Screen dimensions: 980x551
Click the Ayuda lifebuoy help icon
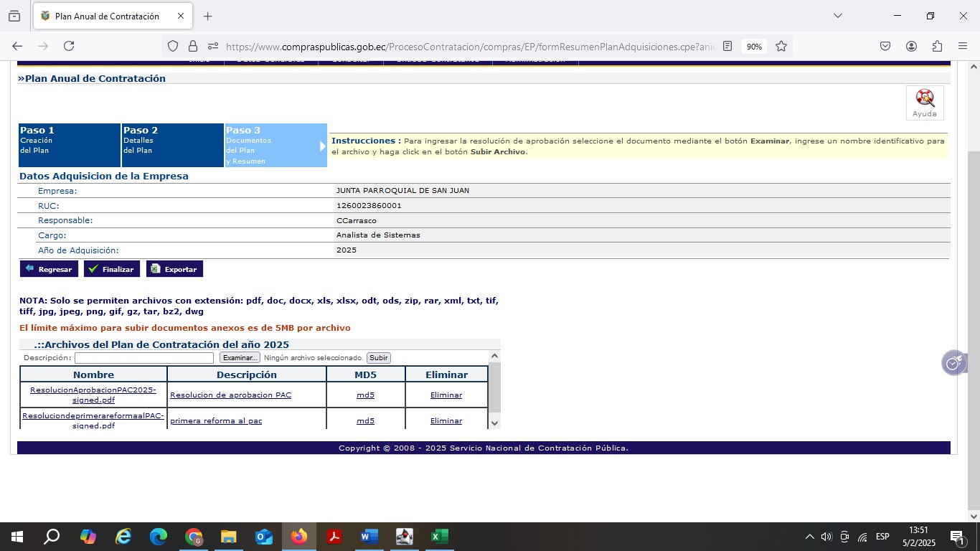tap(924, 99)
